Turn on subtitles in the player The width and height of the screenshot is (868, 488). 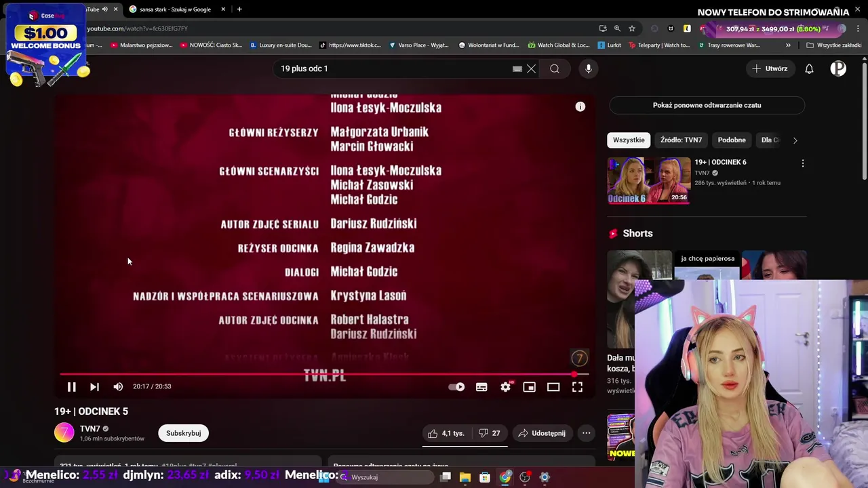[481, 386]
